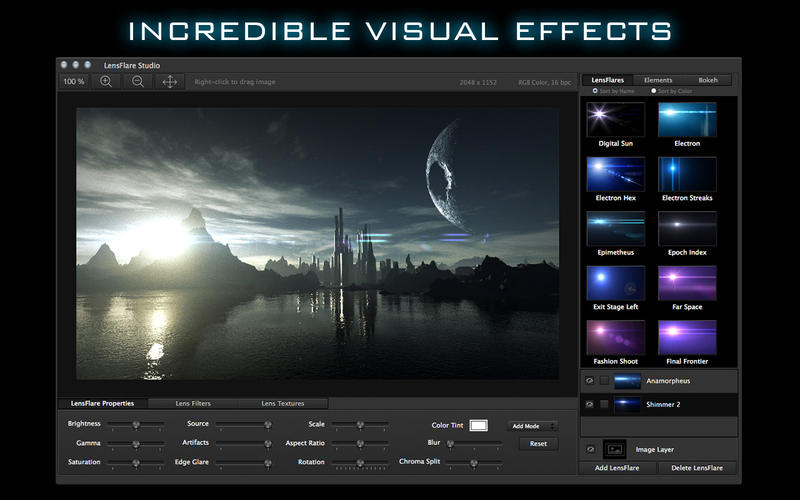Viewport: 800px width, 500px height.
Task: Tick the checkbox beside the Anamorpheus layer
Action: (x=604, y=381)
